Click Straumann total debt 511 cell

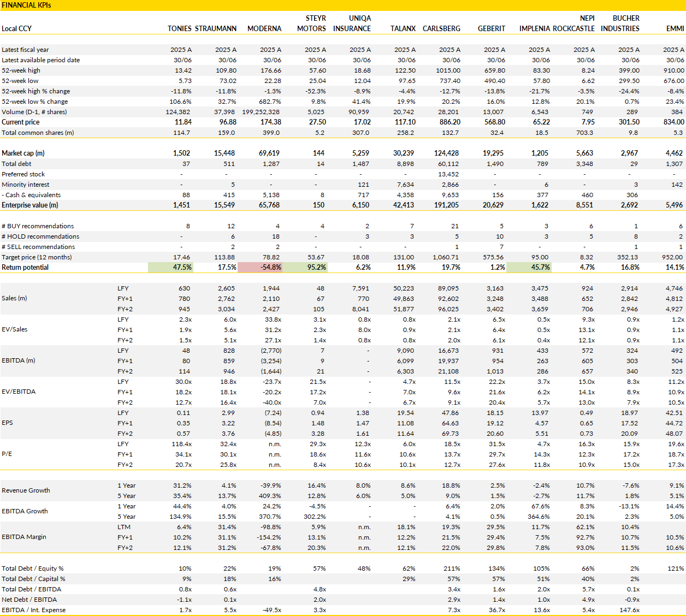point(229,164)
